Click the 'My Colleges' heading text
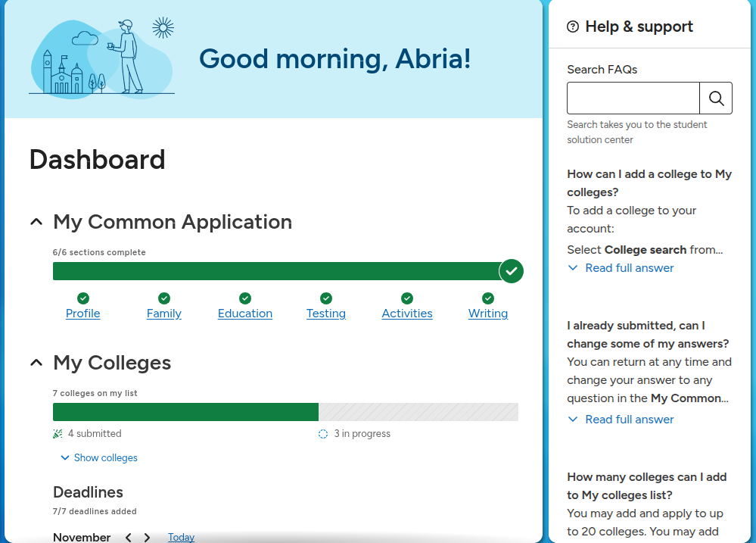The width and height of the screenshot is (756, 543). pos(112,363)
